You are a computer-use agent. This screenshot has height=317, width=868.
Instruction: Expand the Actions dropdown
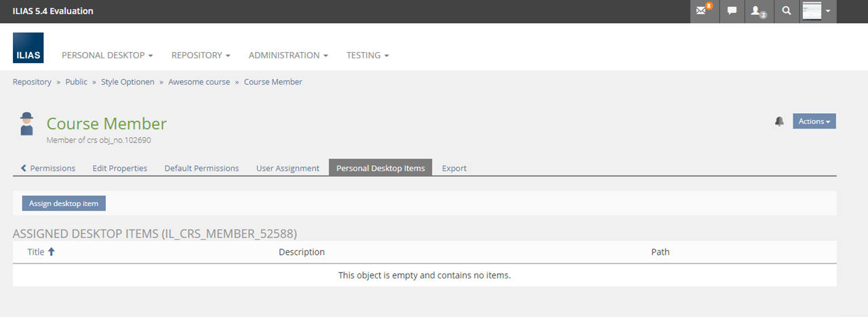click(814, 121)
